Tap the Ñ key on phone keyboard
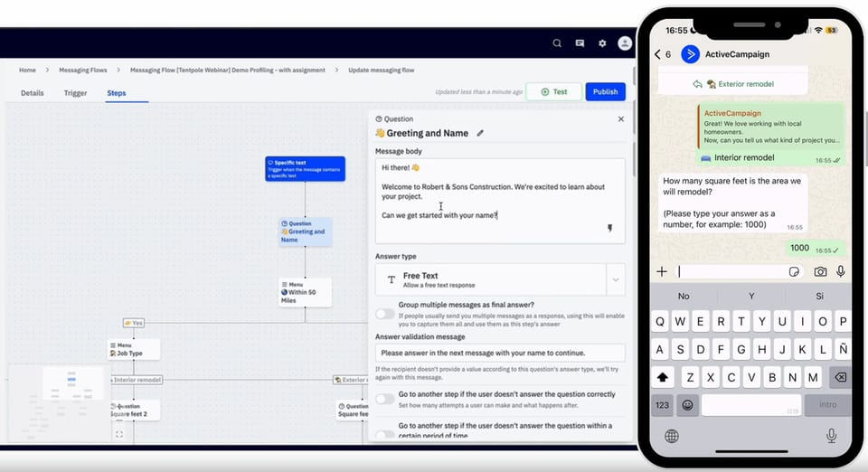The height and width of the screenshot is (472, 868). click(843, 349)
